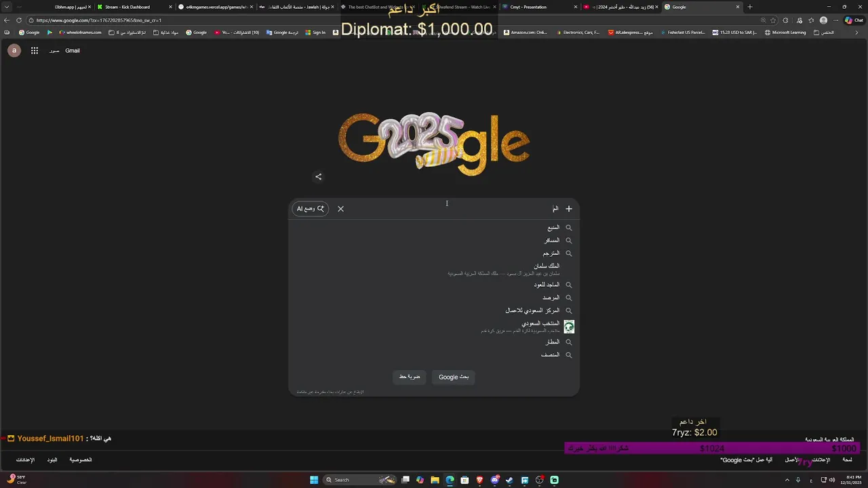Select suggestion المركز السعودي للاتصال
This screenshot has height=488, width=868.
pos(434,310)
